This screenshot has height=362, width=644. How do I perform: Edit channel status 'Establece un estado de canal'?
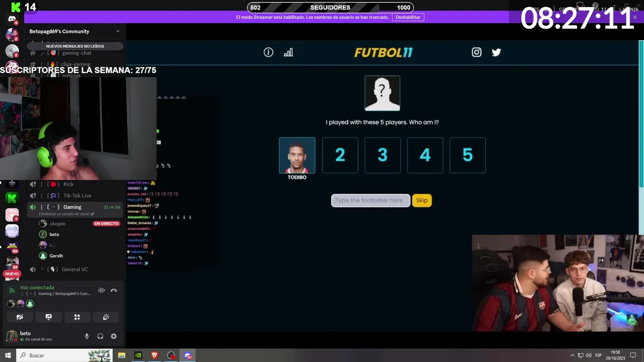(x=66, y=214)
